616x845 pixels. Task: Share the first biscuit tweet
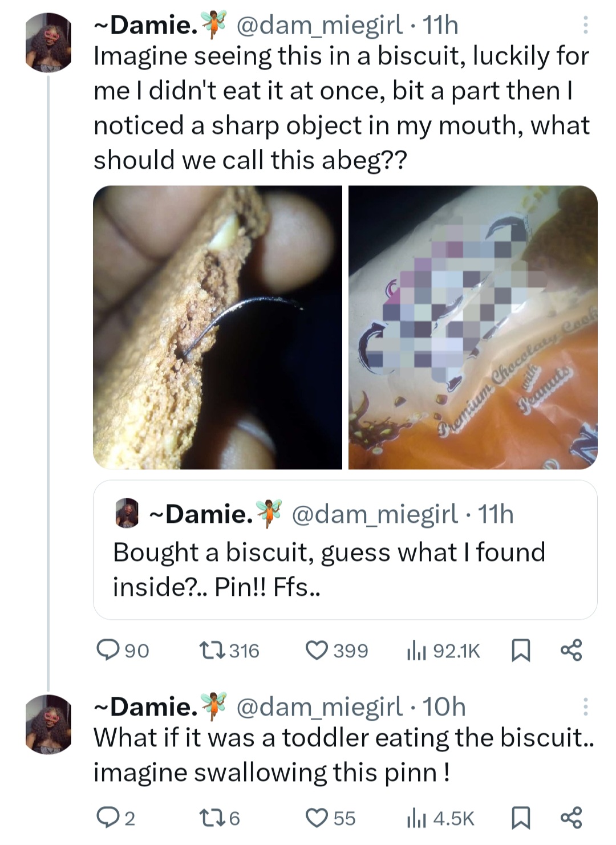[x=571, y=650]
